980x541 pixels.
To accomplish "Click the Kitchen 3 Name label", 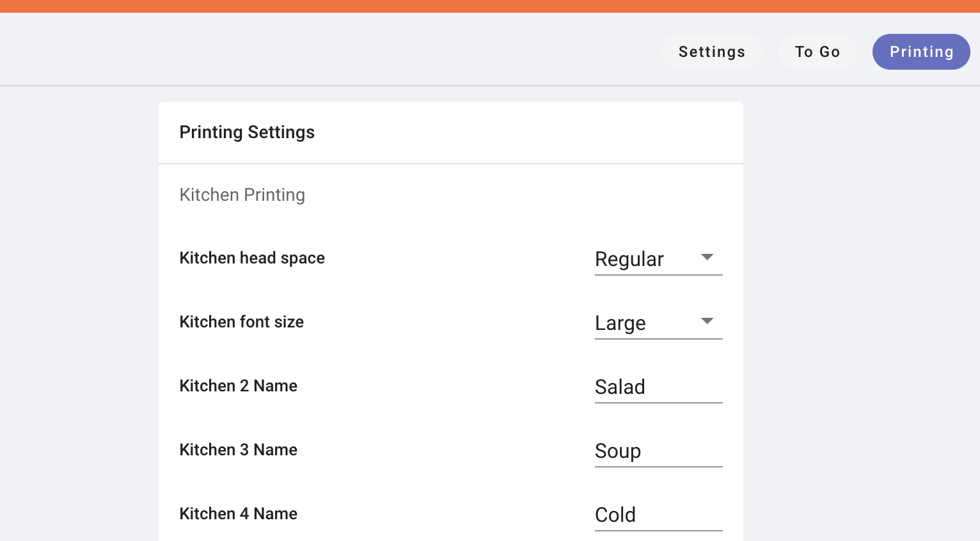I will coord(238,450).
